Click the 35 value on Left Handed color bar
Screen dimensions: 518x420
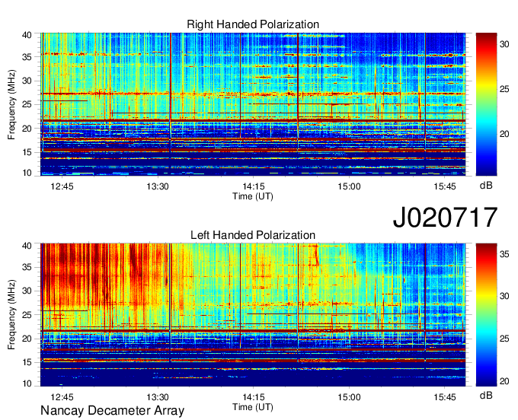click(x=504, y=254)
